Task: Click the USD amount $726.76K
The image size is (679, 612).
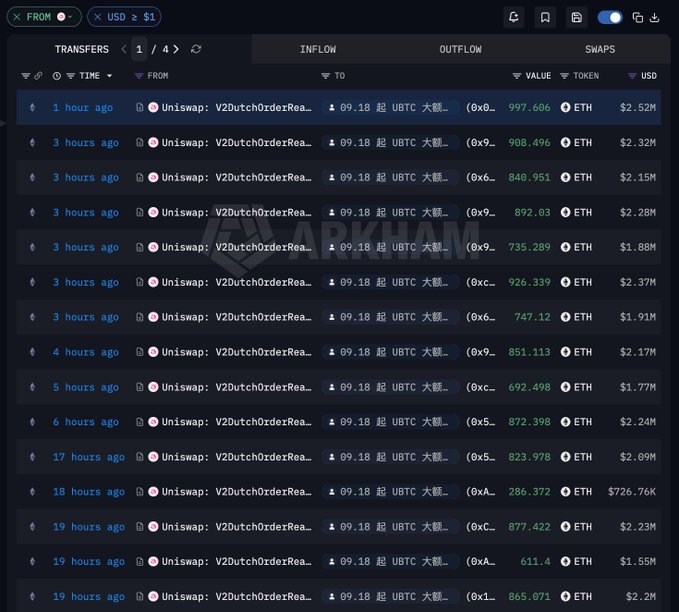Action: (632, 492)
